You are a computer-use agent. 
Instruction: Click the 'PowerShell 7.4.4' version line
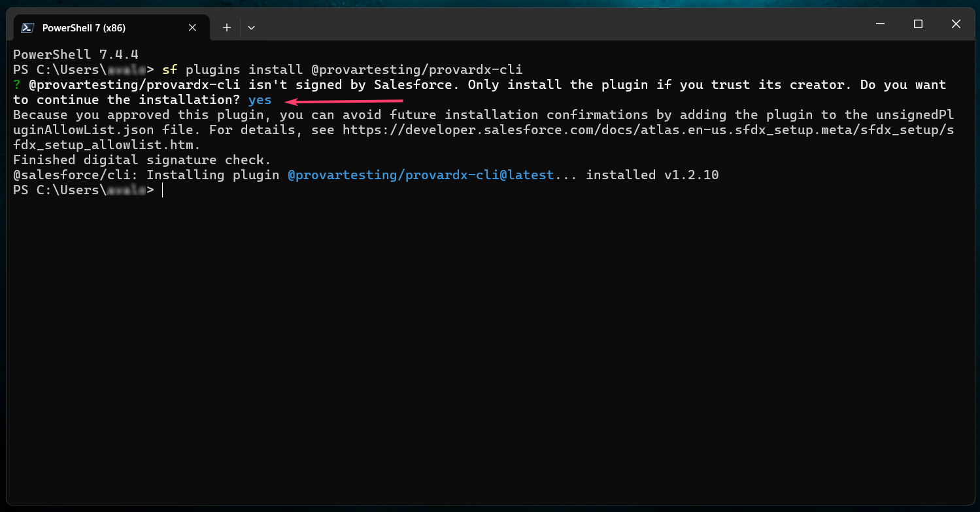point(76,54)
